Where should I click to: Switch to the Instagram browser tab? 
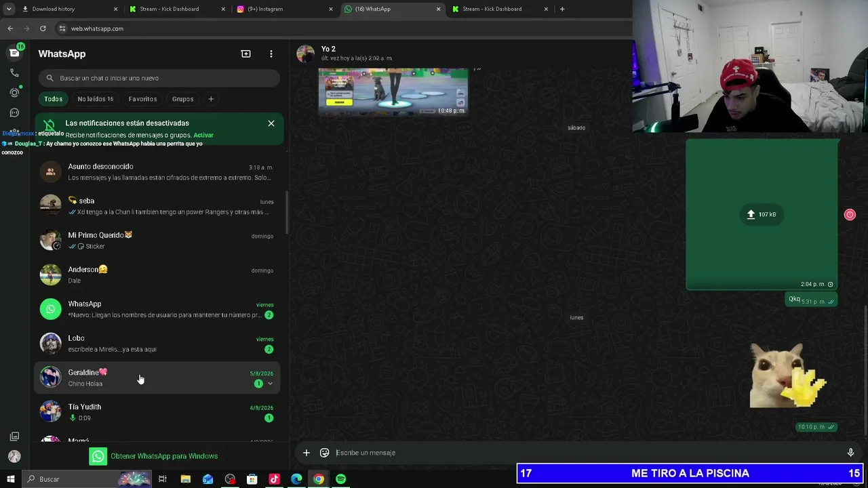283,9
